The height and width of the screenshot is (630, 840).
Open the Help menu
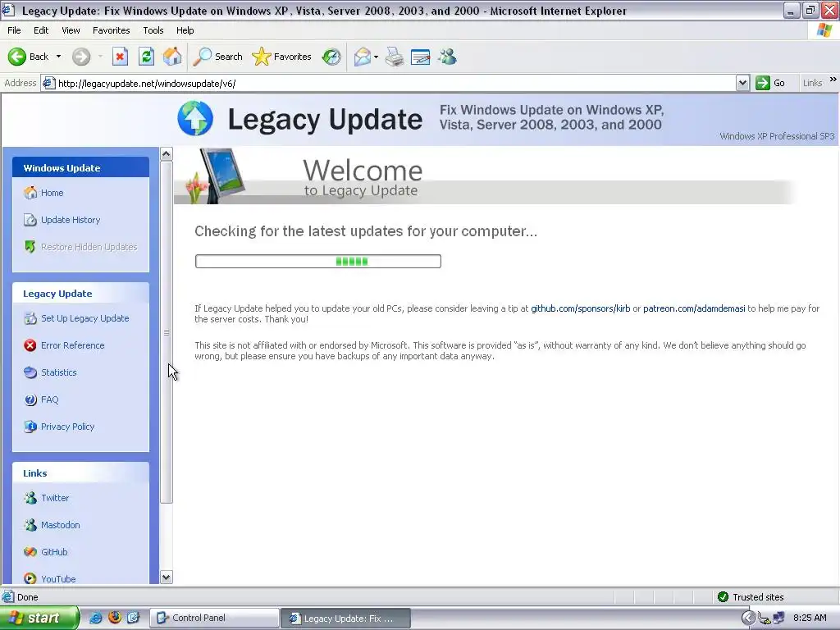click(x=185, y=30)
